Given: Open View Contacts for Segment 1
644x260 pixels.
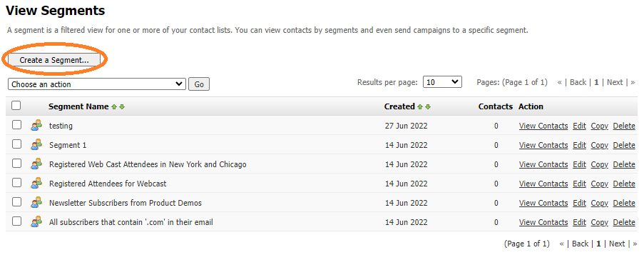Looking at the screenshot, I should 543,145.
